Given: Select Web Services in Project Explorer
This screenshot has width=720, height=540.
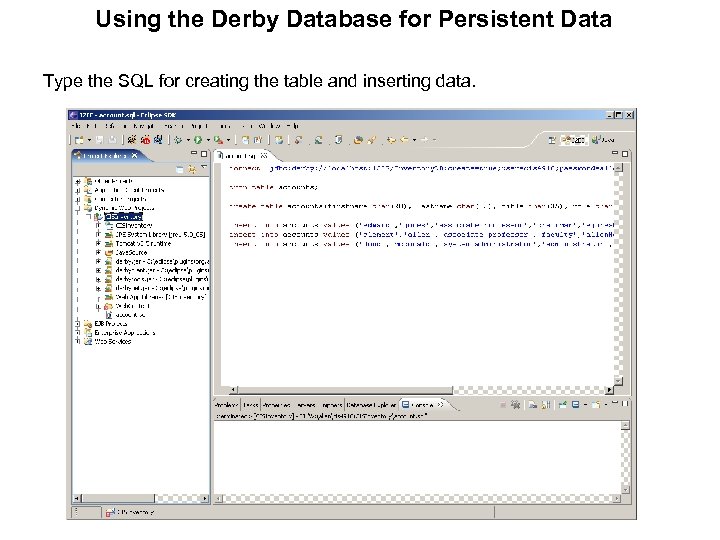Looking at the screenshot, I should point(112,342).
